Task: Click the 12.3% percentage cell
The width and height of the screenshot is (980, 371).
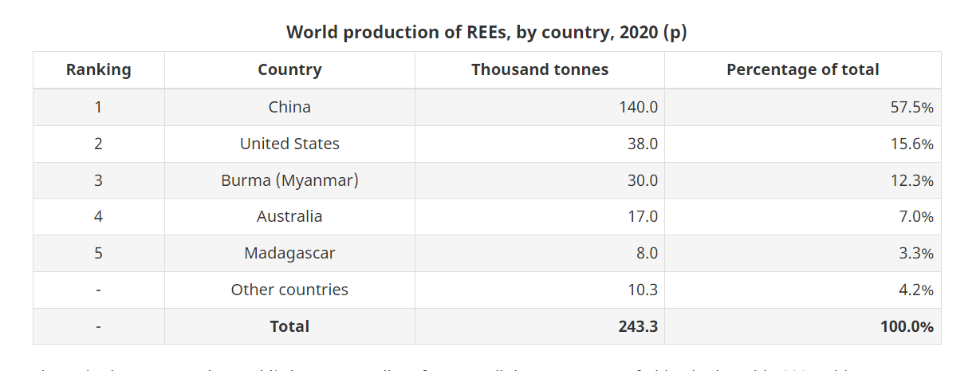Action: click(911, 180)
